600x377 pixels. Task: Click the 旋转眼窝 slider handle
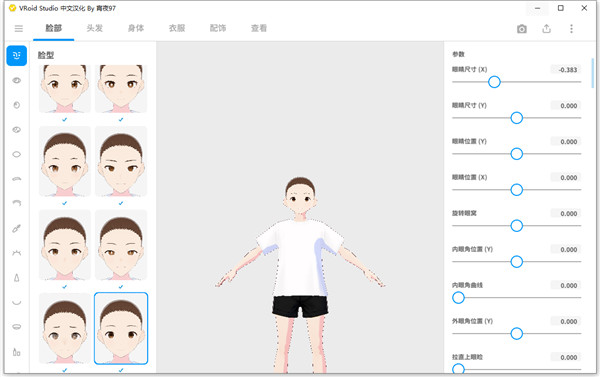pyautogui.click(x=517, y=226)
